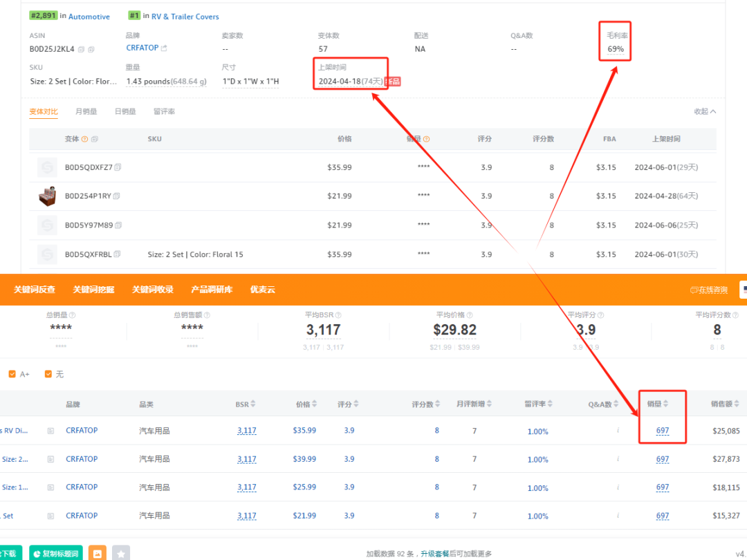Copy the ASIN B0D25J2KL4 with first copy icon

pyautogui.click(x=81, y=49)
